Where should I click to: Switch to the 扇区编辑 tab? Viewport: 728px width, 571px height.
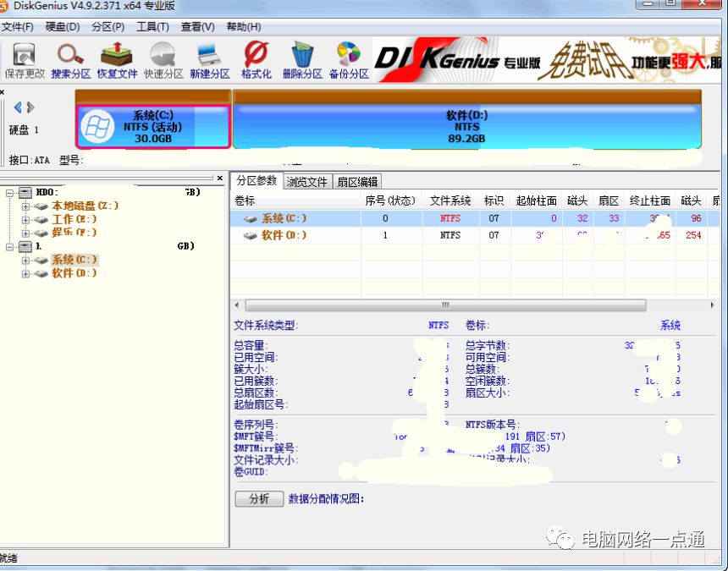tap(357, 182)
